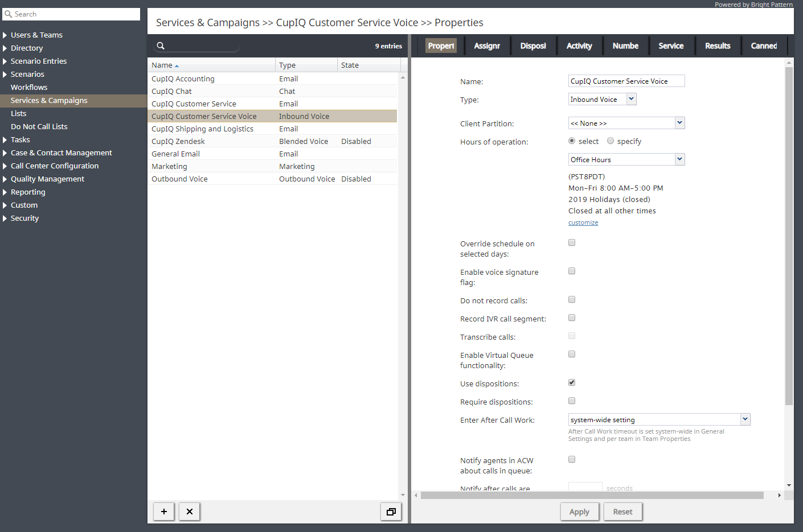Screen dimensions: 803x532
Task: Open the Dispositions tab
Action: click(533, 46)
